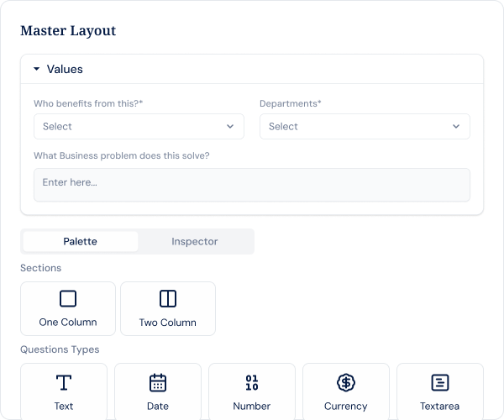Focus the 'What Business problem' text field
Image resolution: width=504 pixels, height=420 pixels.
[x=252, y=185]
